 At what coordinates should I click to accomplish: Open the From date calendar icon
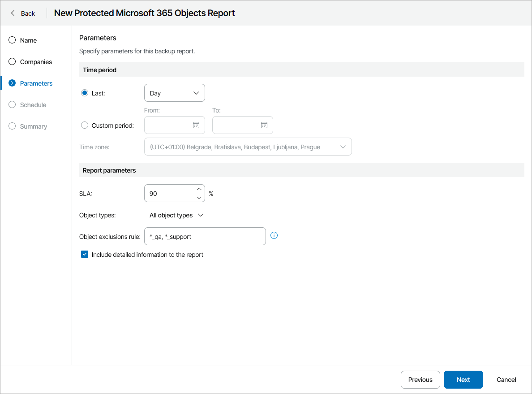tap(196, 125)
